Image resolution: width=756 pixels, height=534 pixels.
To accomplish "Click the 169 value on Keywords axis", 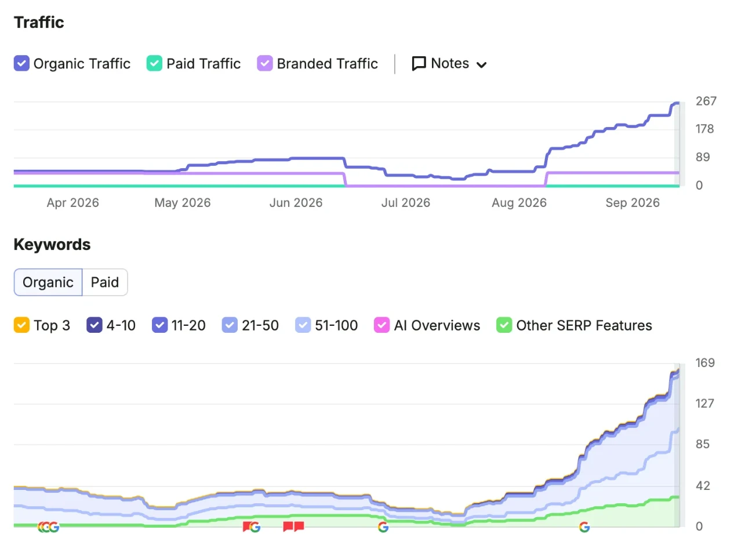I will pos(706,363).
